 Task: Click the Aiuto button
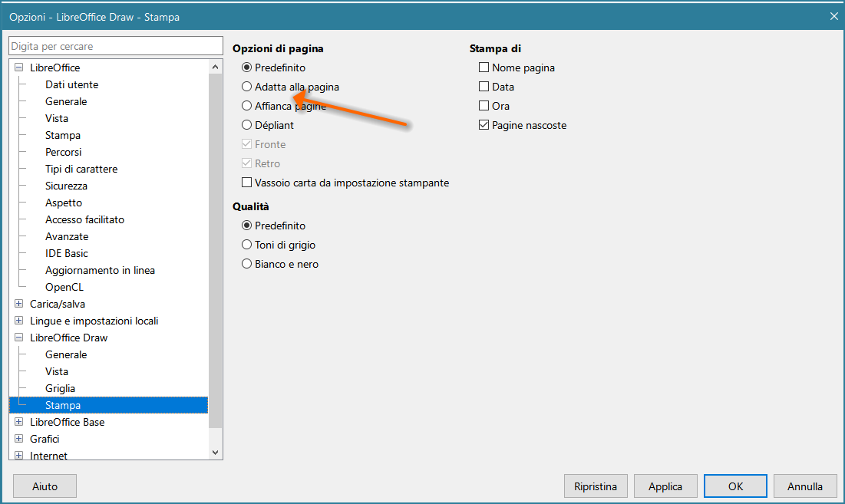45,486
